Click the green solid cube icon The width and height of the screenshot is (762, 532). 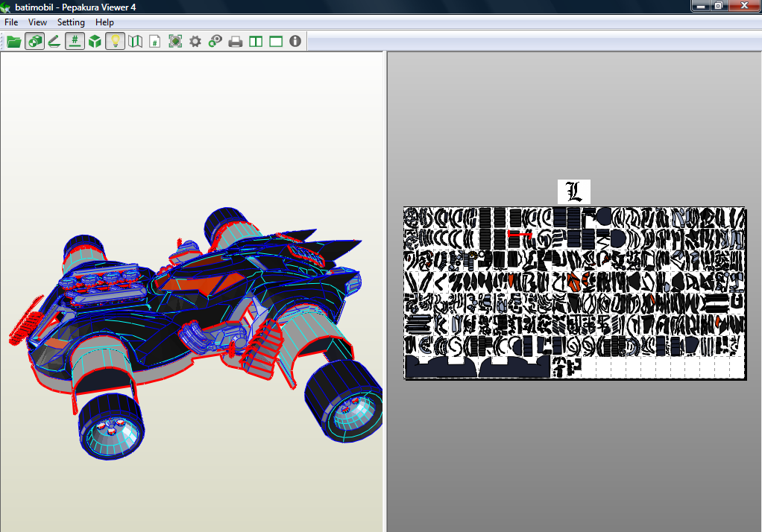coord(95,41)
